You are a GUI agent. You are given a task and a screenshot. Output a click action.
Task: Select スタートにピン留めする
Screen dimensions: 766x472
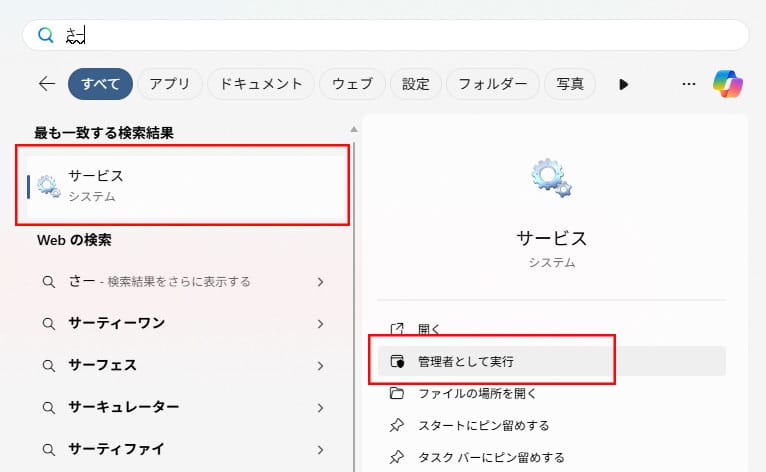[x=483, y=425]
